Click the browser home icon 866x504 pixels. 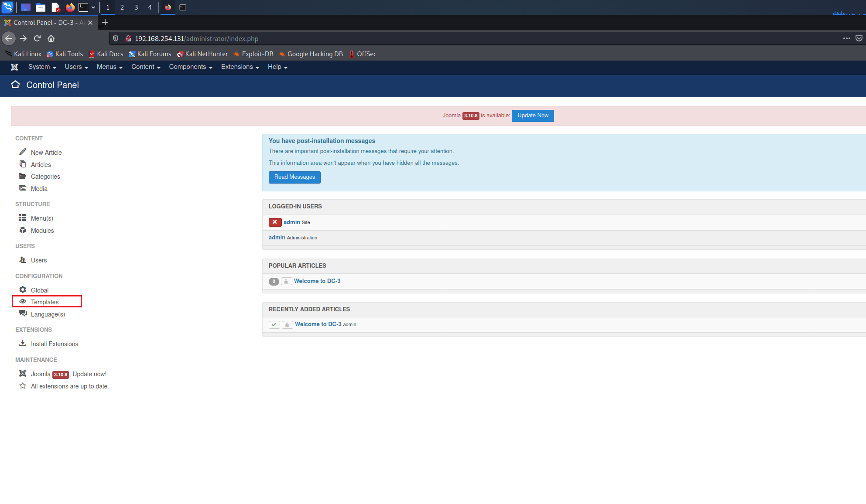point(51,38)
